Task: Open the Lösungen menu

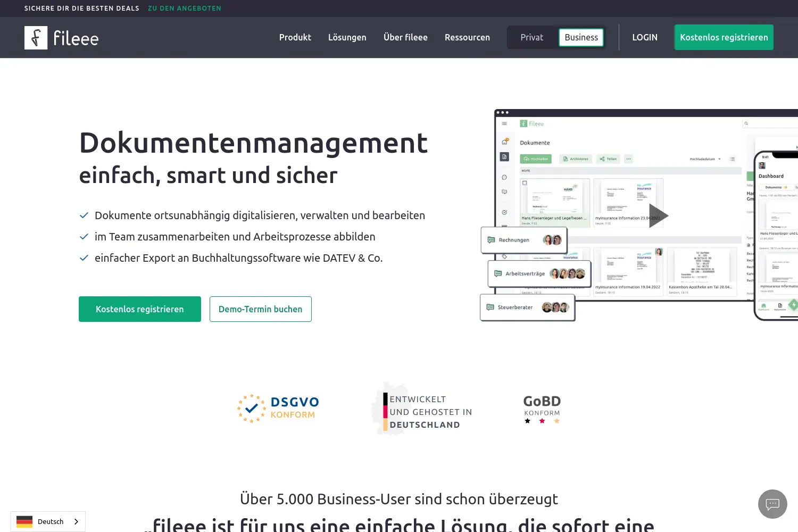Action: [x=347, y=37]
